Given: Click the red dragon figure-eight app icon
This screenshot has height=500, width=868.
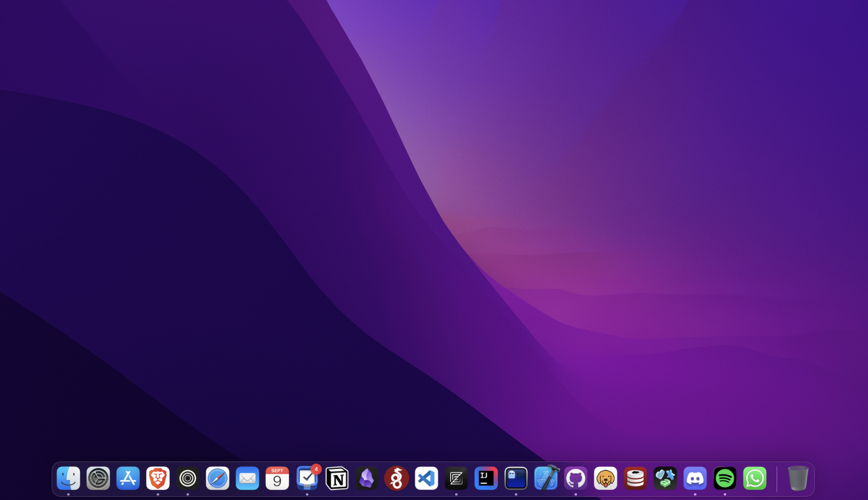Looking at the screenshot, I should tap(397, 478).
